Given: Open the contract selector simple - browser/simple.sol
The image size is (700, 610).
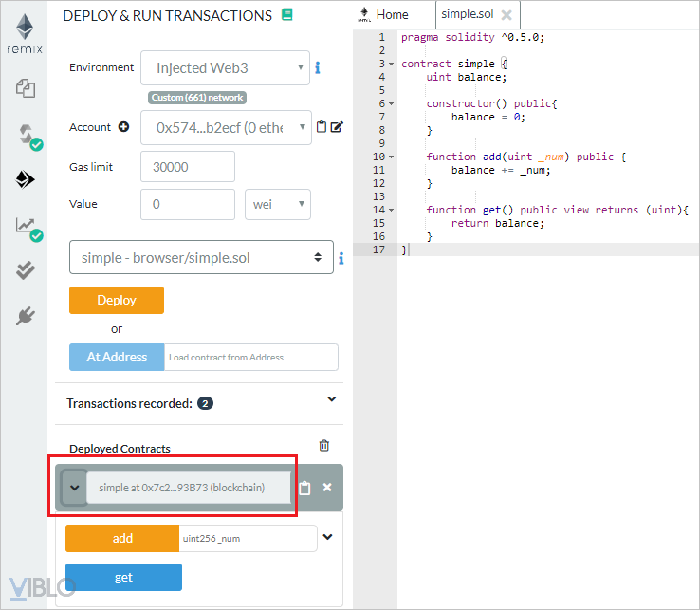Looking at the screenshot, I should coord(201,257).
